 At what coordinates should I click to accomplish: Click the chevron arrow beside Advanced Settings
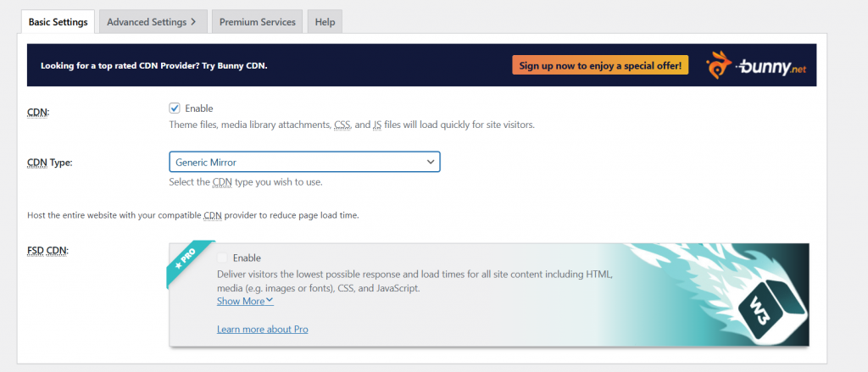point(193,22)
